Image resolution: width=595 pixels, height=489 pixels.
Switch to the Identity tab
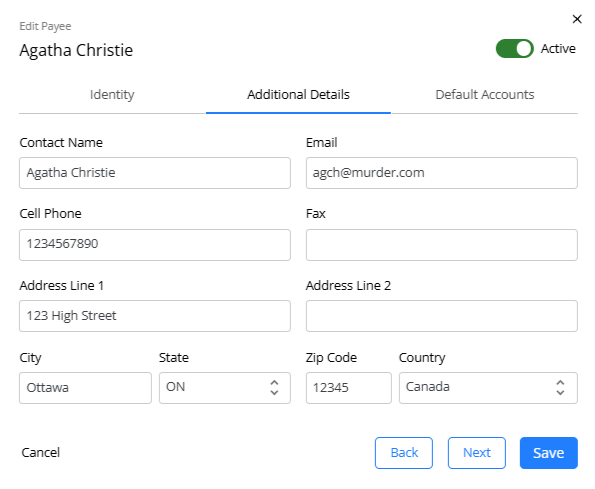tap(112, 94)
